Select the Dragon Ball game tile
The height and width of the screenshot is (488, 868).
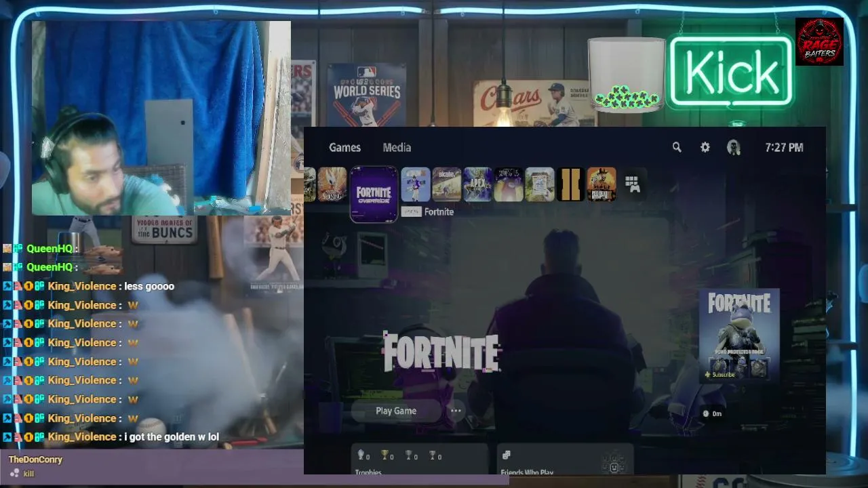332,184
